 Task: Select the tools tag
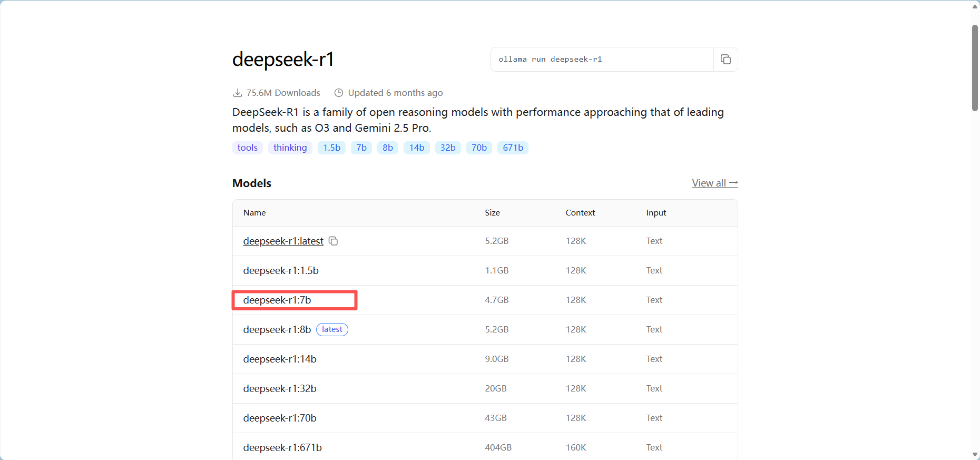coord(248,148)
